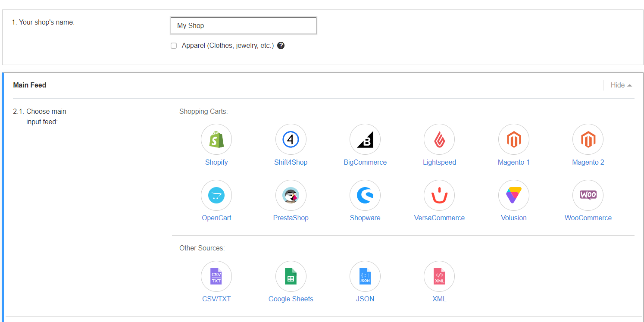Open the Magento 1 text link

[x=514, y=163]
